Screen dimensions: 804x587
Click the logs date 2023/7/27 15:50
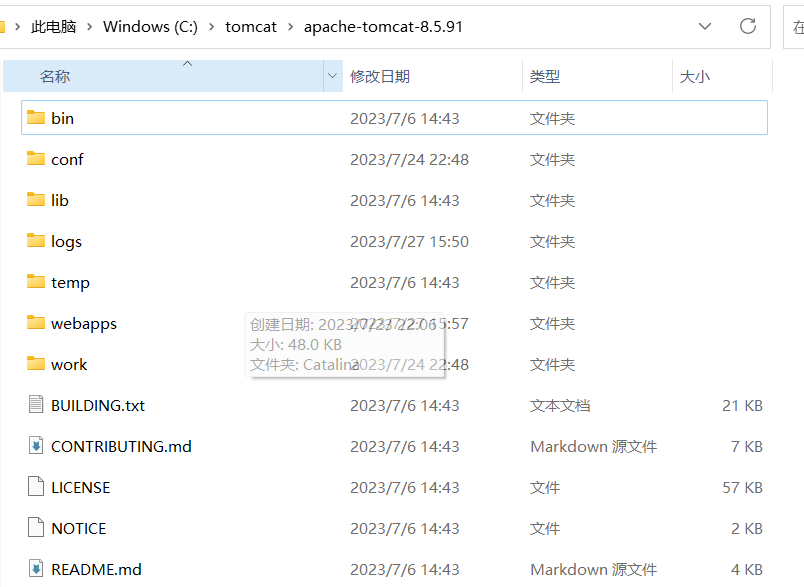point(409,241)
